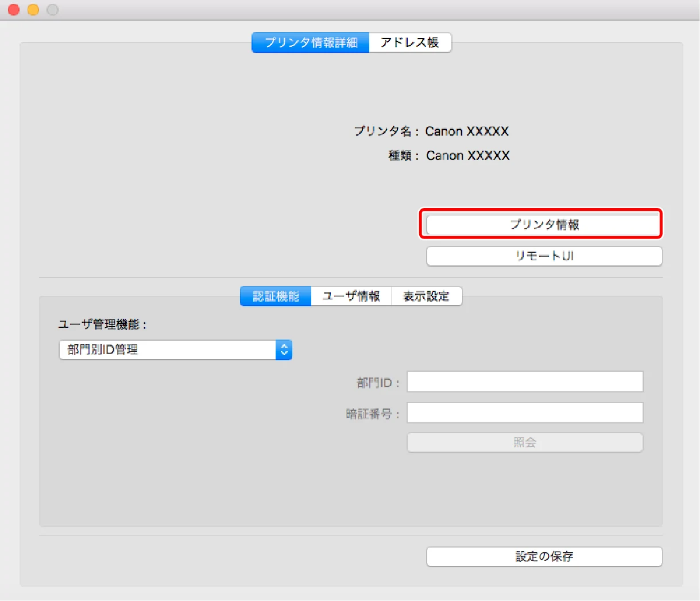Open the リモートUI button
The height and width of the screenshot is (601, 700).
(544, 256)
